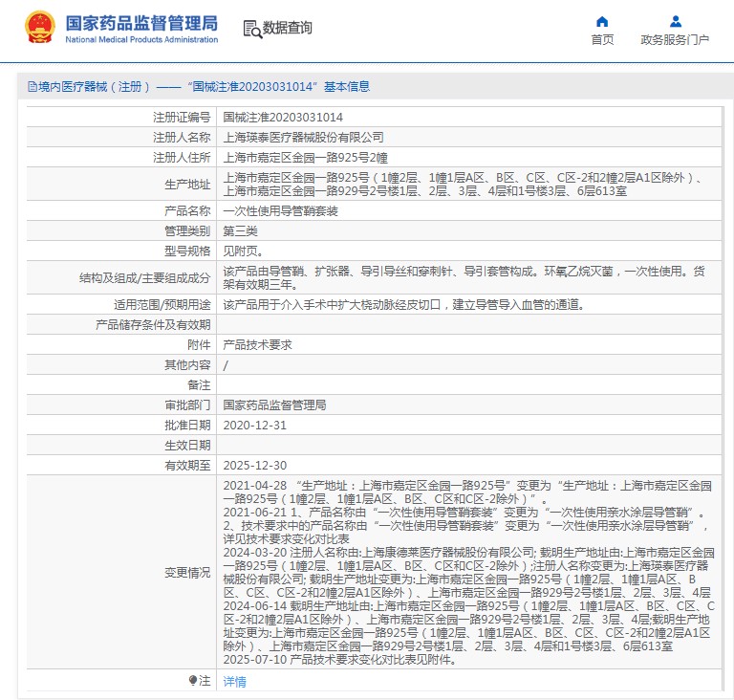Open the 政务服务门户 navigation text link
Viewport: 734px width, 700px height.
click(675, 40)
